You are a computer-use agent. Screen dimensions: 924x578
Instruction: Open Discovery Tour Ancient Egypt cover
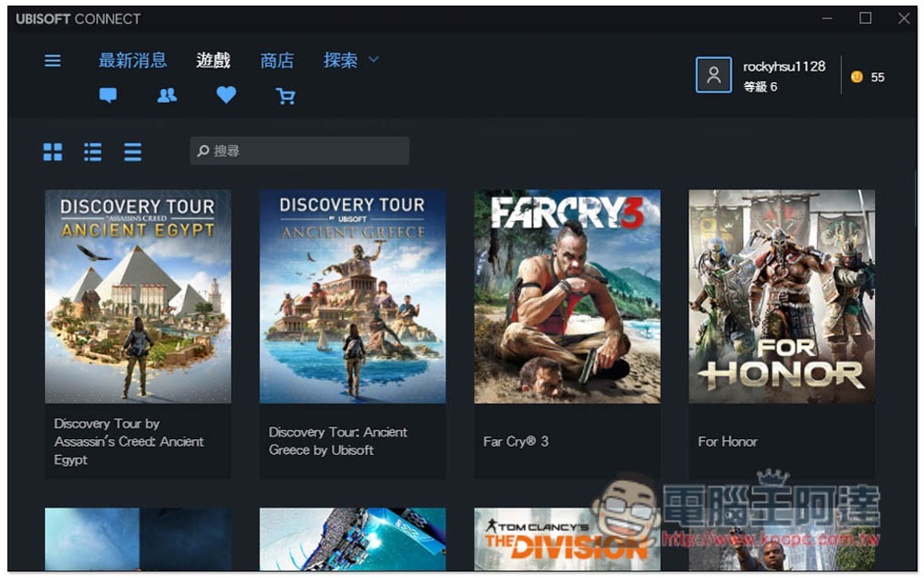[x=138, y=296]
